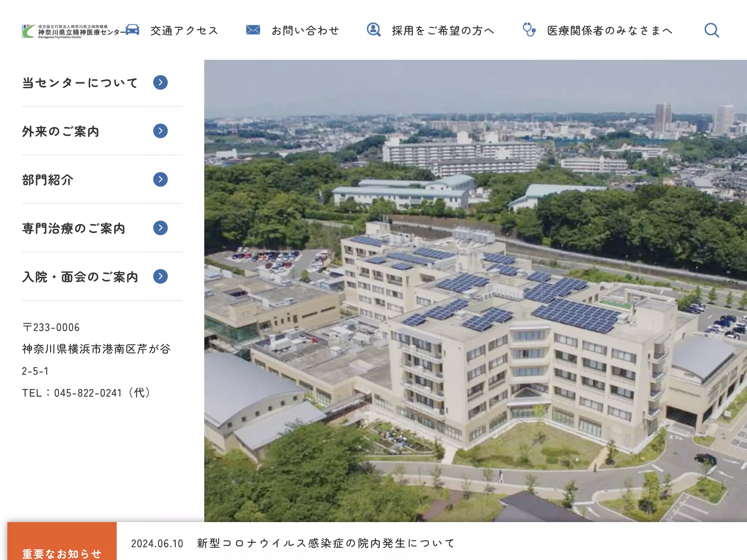The image size is (747, 560).
Task: Click the Kanagawa Psychiatric Center logo
Action: pyautogui.click(x=73, y=31)
